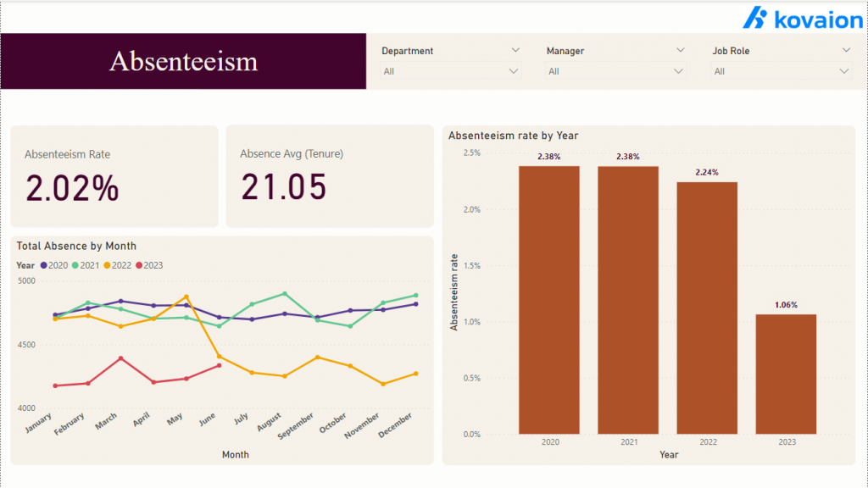Viewport: 868px width, 488px height.
Task: Select the green 2021 legend marker
Action: click(x=76, y=264)
